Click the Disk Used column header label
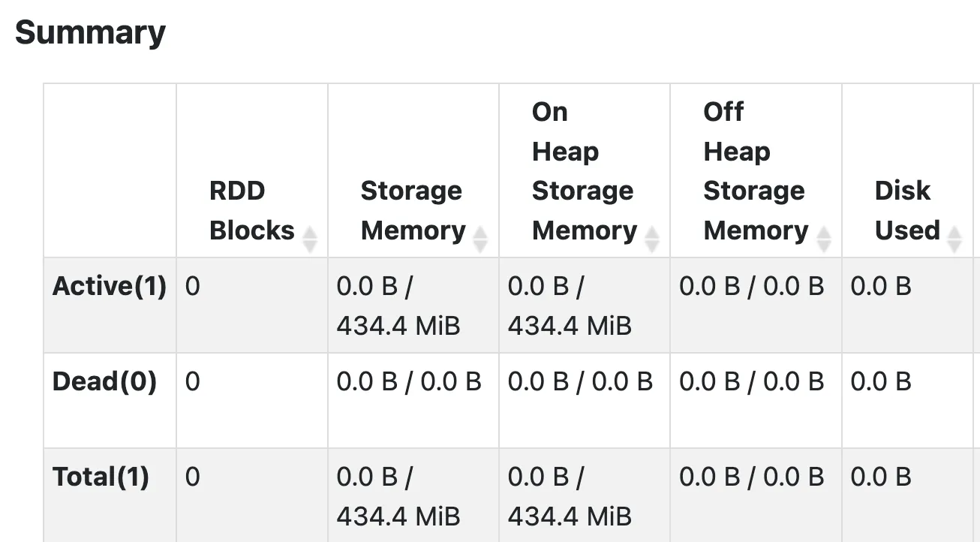980x542 pixels. click(x=906, y=210)
